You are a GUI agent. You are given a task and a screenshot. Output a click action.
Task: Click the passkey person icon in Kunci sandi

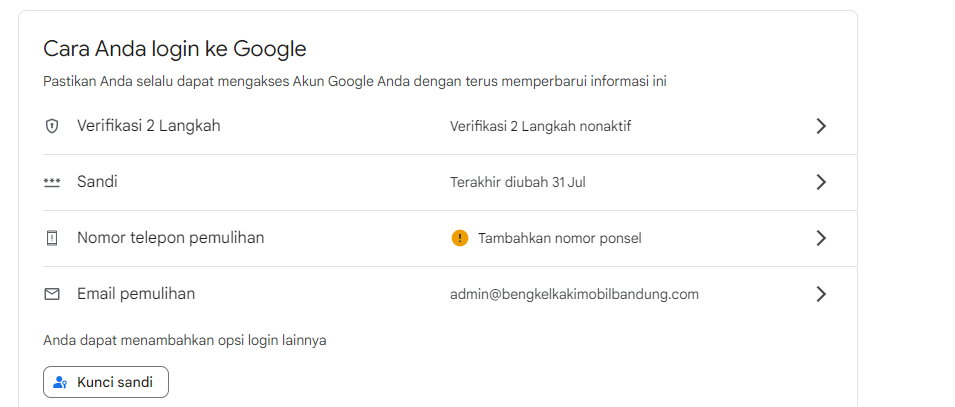coord(60,383)
